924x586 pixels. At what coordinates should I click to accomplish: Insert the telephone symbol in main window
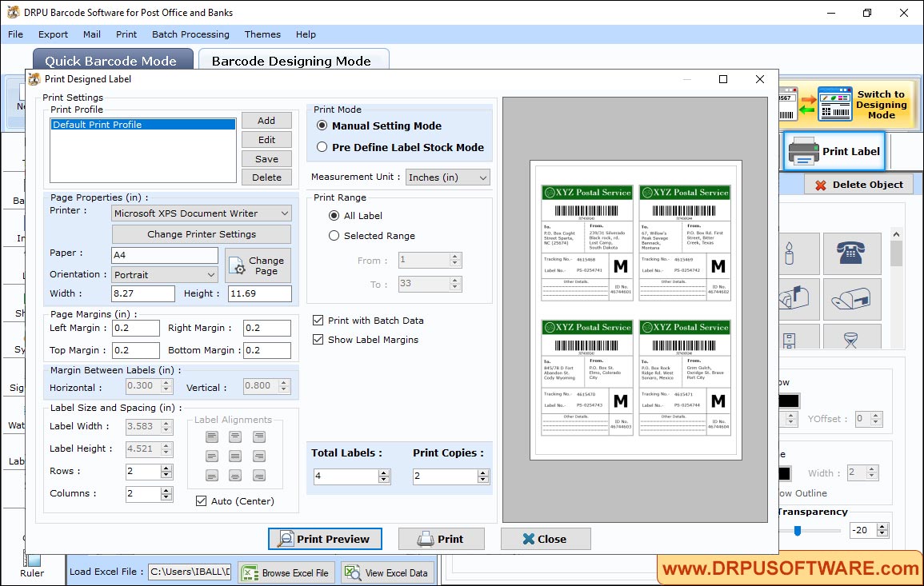click(851, 253)
